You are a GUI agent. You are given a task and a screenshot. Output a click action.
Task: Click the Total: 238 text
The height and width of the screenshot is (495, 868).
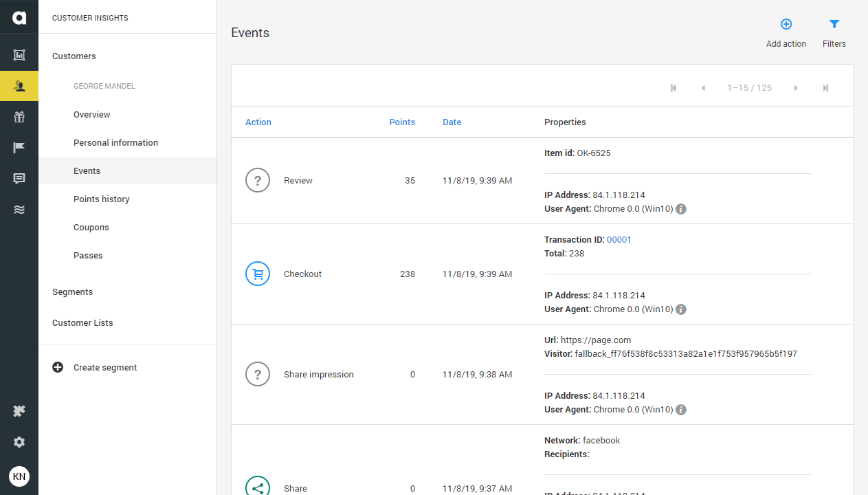[564, 254]
